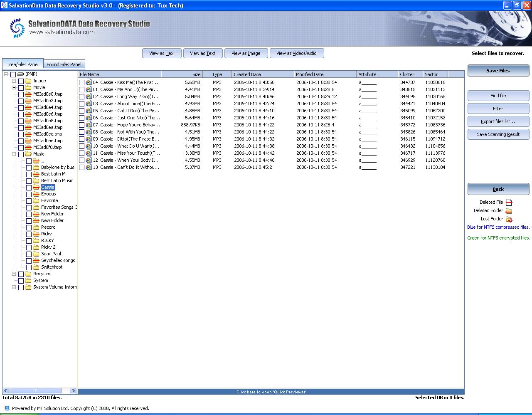Click MP3 icon for 04 Cassie - Kiss Me

coord(89,82)
